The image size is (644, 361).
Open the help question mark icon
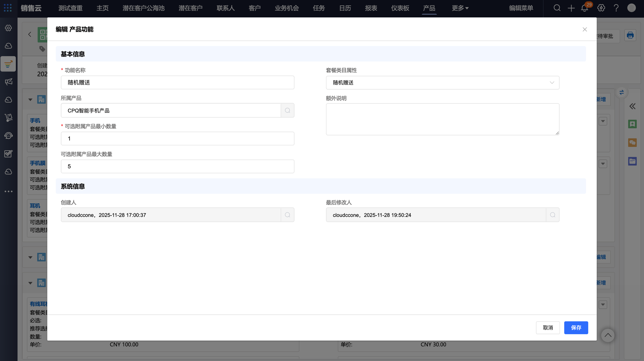(616, 8)
